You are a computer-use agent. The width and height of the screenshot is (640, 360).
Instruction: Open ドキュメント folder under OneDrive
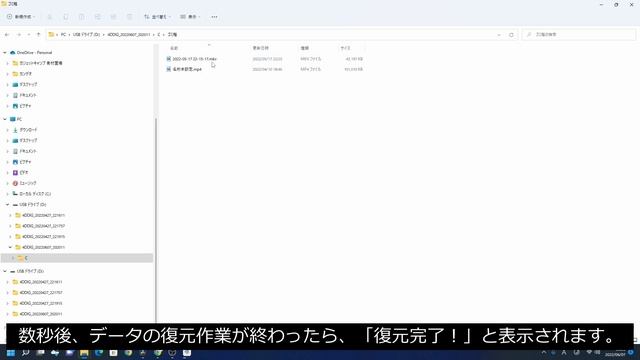(x=28, y=95)
